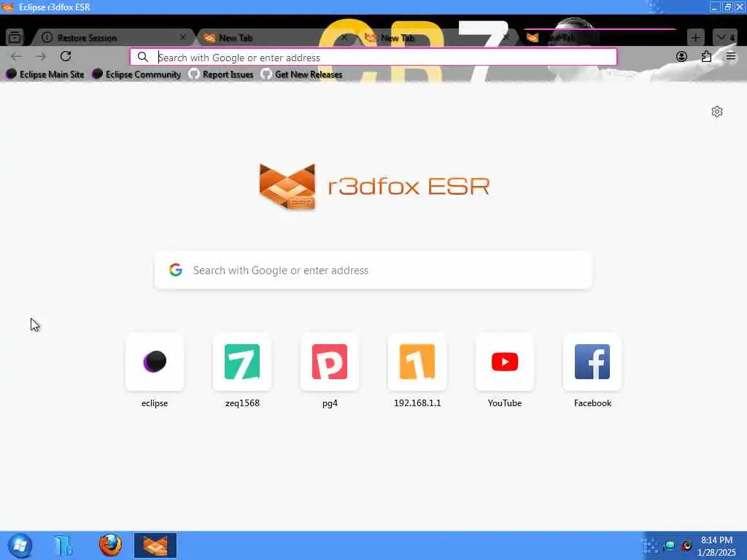Click the black and red tray icon
The width and height of the screenshot is (747, 560).
686,545
